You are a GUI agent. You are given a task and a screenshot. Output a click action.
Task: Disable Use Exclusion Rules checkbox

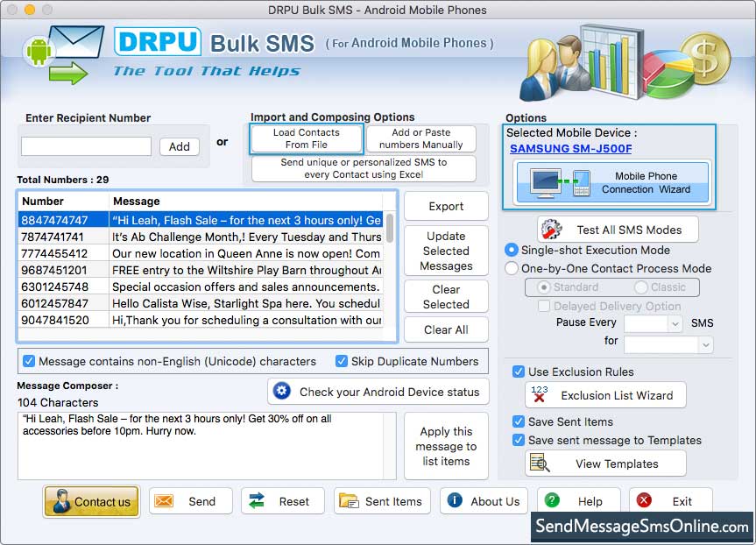point(519,372)
